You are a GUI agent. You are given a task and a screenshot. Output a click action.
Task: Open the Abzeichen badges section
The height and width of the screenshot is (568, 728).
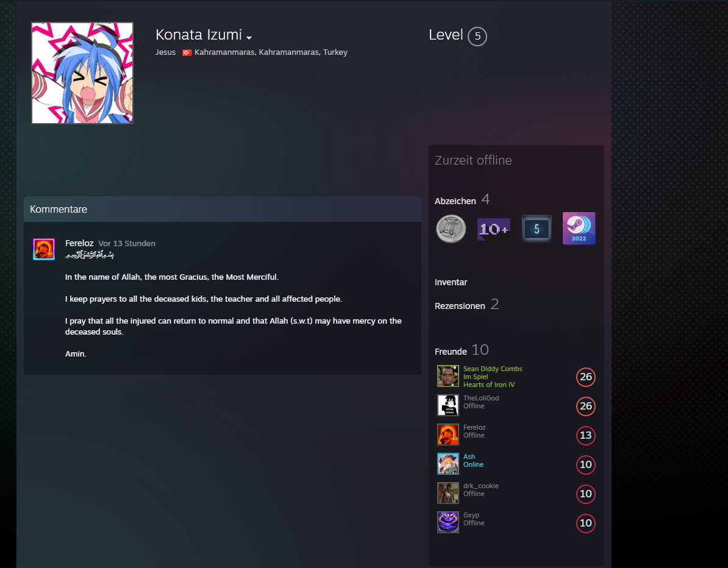[x=455, y=201]
